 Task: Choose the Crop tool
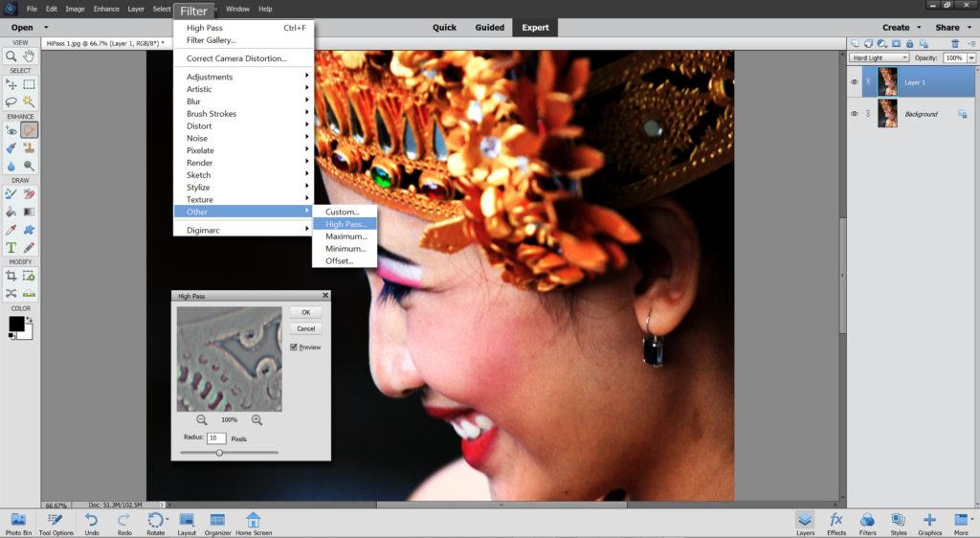(11, 276)
